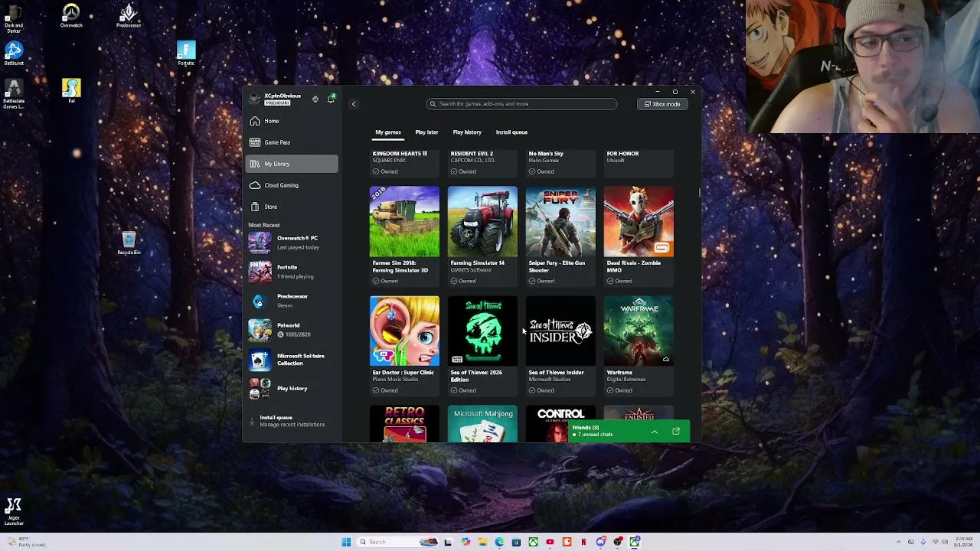The image size is (980, 551).
Task: Switch to the Install queue tab
Action: pos(511,132)
